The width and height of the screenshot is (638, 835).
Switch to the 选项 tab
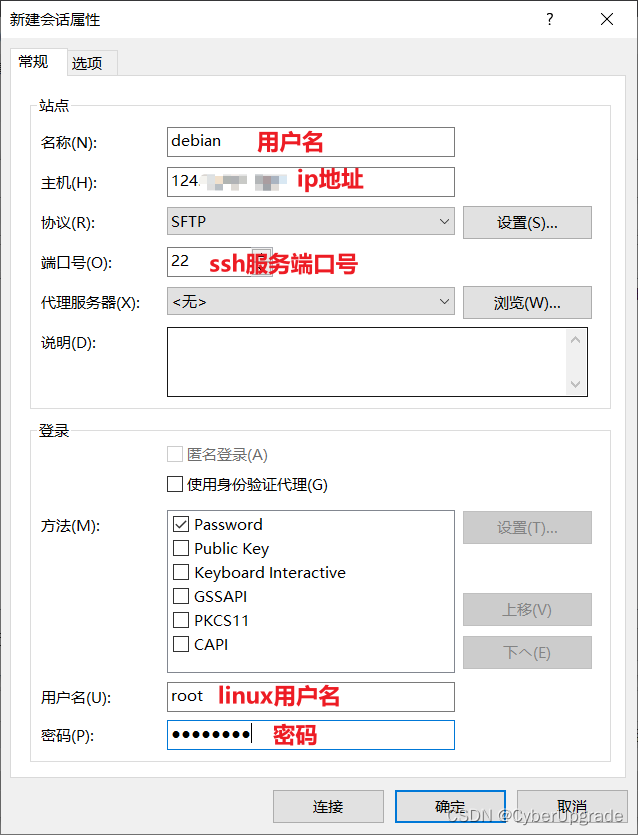click(92, 63)
